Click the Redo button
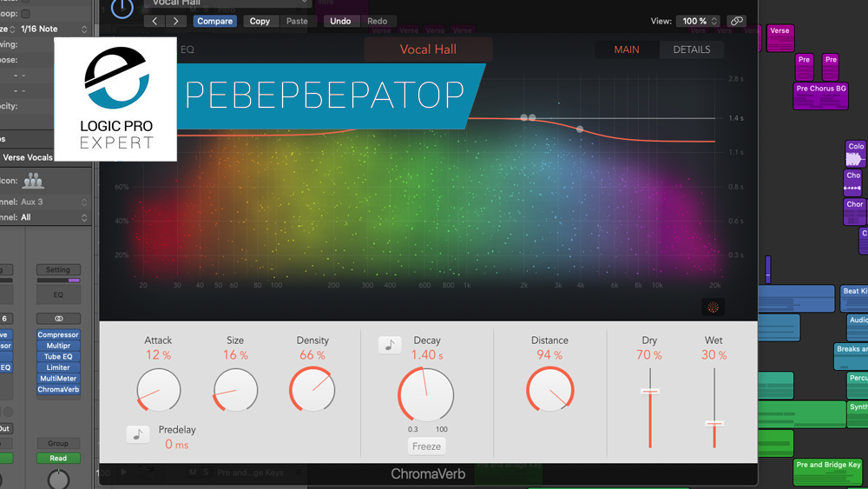 tap(377, 21)
